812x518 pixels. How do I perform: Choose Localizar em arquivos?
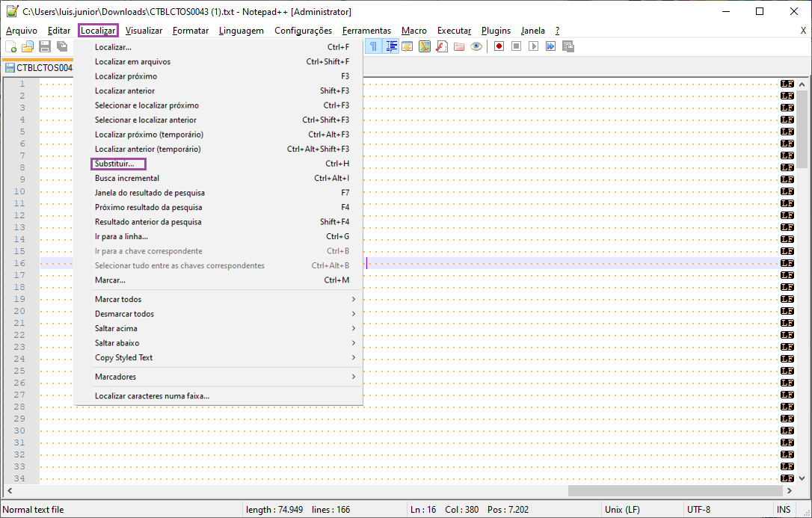pos(218,61)
